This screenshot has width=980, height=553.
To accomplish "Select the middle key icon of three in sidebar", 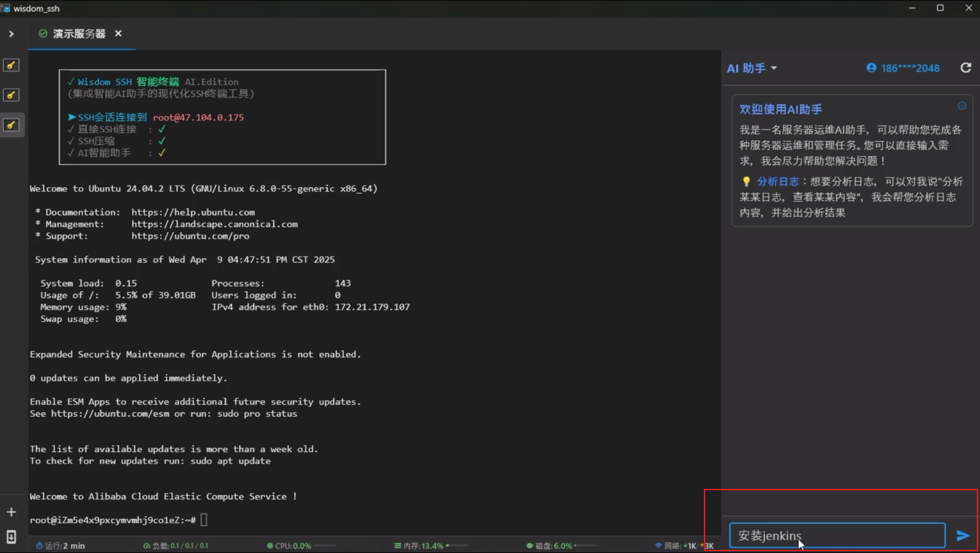I will pos(11,95).
